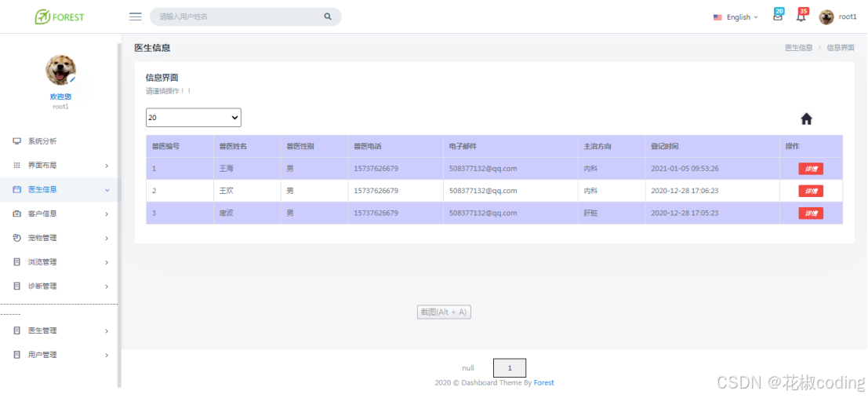Viewport: 868px width, 398px height.
Task: Click timestamp 2021-01-05 09:53:26
Action: (x=685, y=169)
